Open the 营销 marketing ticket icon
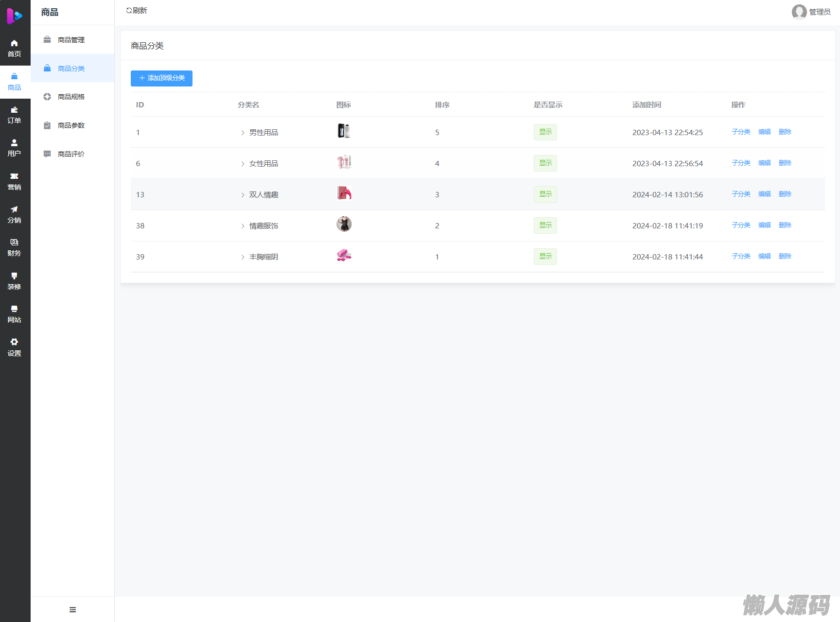Viewport: 840px width, 622px height. click(x=14, y=176)
